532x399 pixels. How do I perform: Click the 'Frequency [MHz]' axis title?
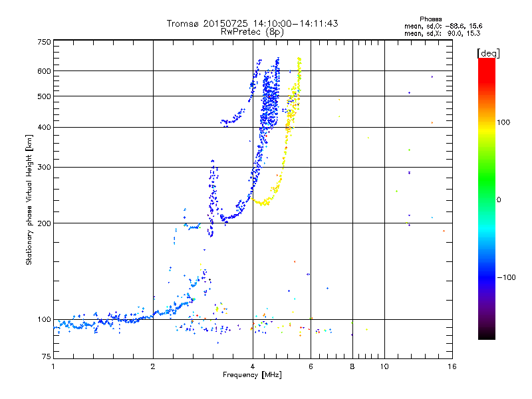point(252,375)
